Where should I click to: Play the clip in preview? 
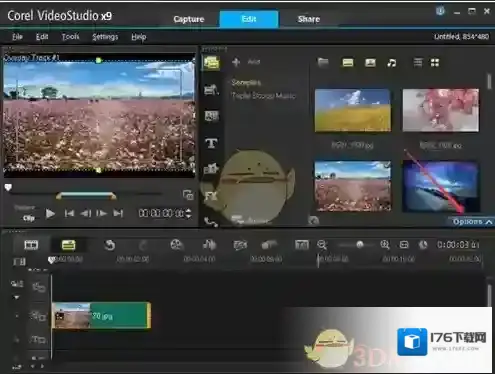pyautogui.click(x=50, y=213)
